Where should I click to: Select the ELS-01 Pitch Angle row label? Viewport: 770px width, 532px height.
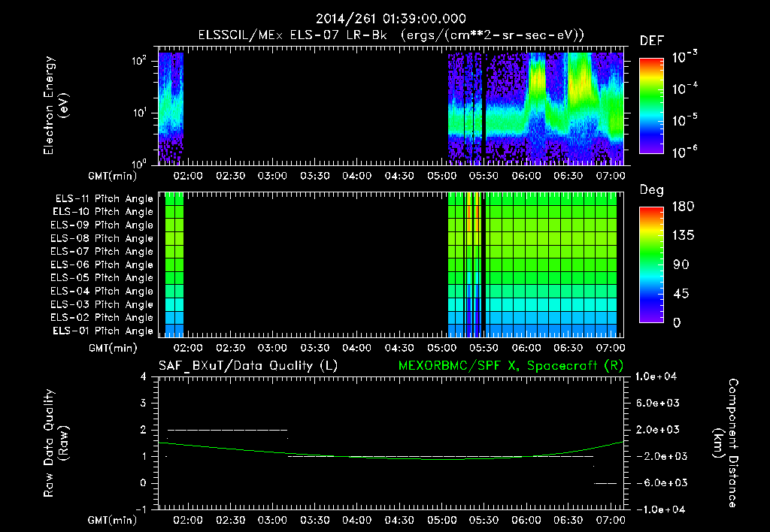pyautogui.click(x=103, y=331)
